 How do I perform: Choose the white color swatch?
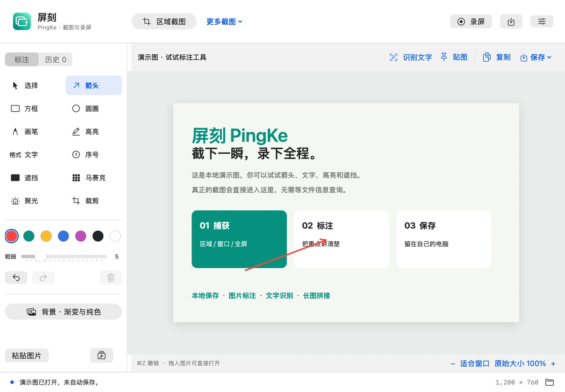(x=115, y=236)
